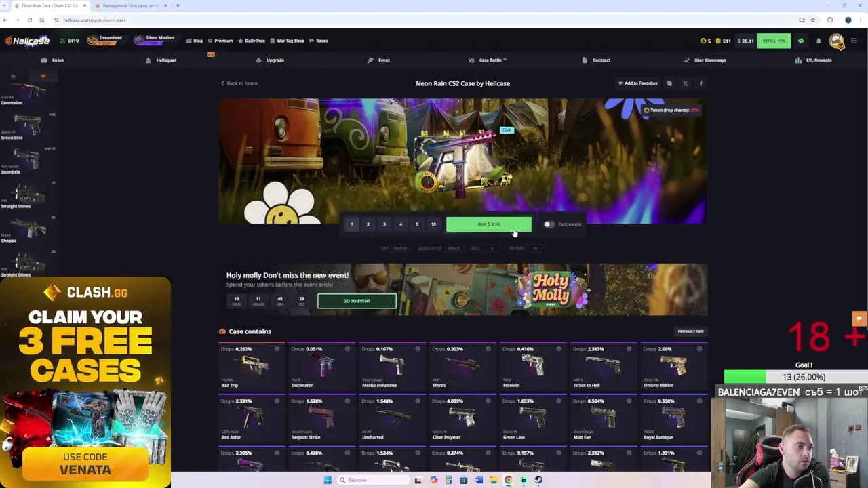Click Back to home link
The height and width of the screenshot is (488, 868).
[x=239, y=83]
